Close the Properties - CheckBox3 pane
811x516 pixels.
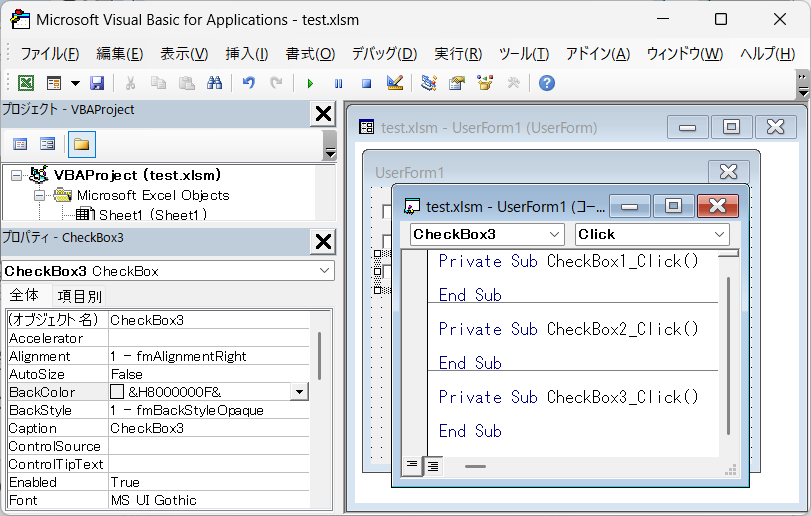click(x=323, y=241)
